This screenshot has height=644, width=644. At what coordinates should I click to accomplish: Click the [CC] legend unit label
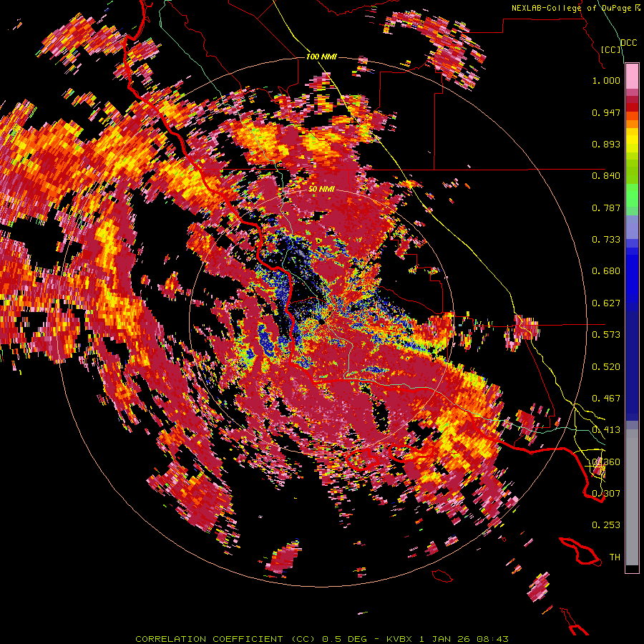[611, 49]
